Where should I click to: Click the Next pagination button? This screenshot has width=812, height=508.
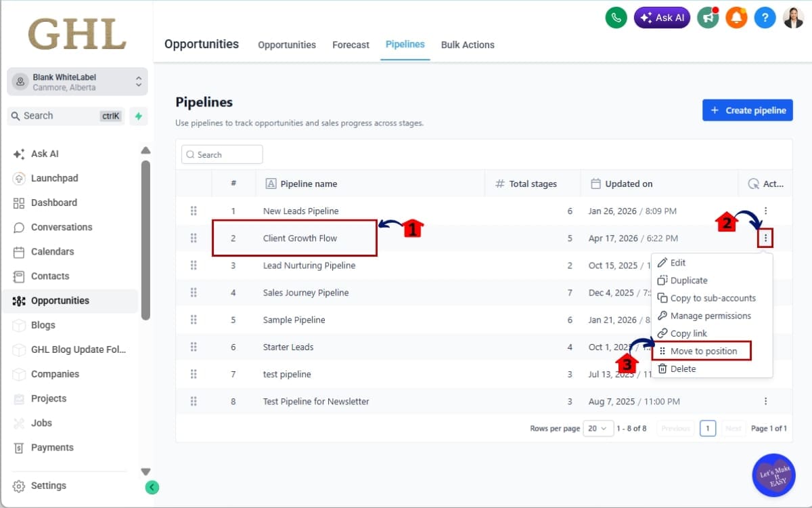click(733, 428)
